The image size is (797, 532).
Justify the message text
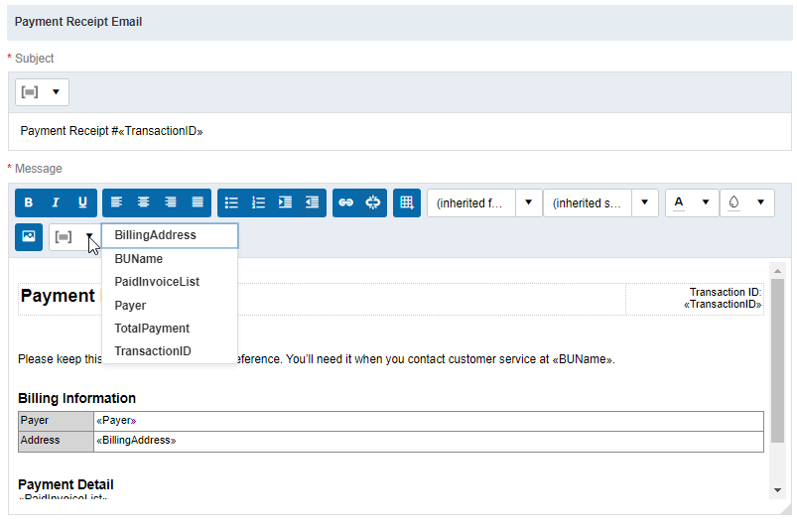[198, 202]
